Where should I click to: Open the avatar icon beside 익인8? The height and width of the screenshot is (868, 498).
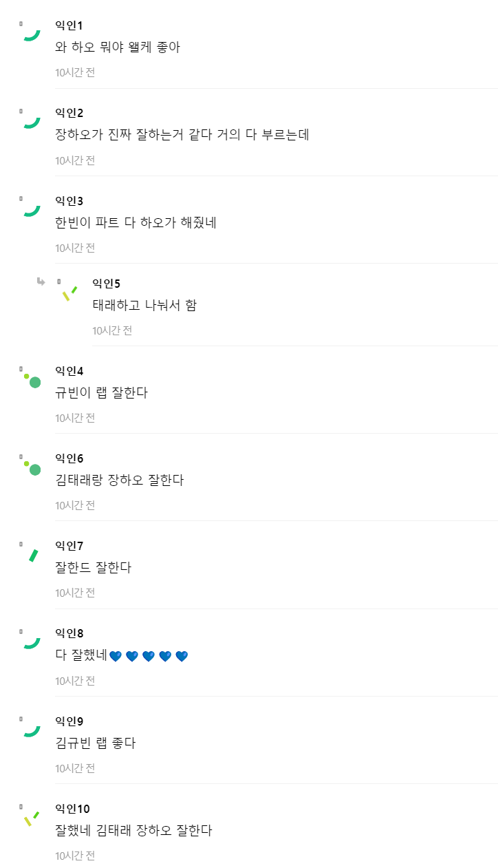click(x=30, y=640)
